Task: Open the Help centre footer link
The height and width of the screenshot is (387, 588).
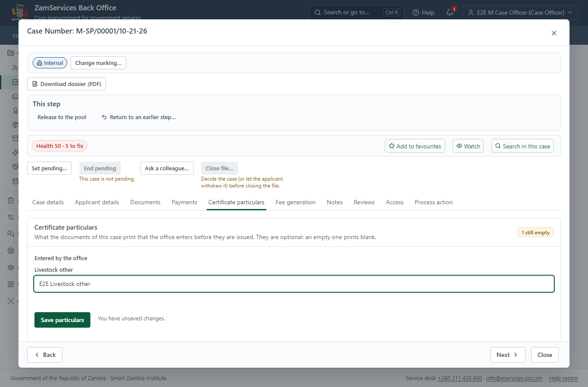Action: click(x=563, y=378)
